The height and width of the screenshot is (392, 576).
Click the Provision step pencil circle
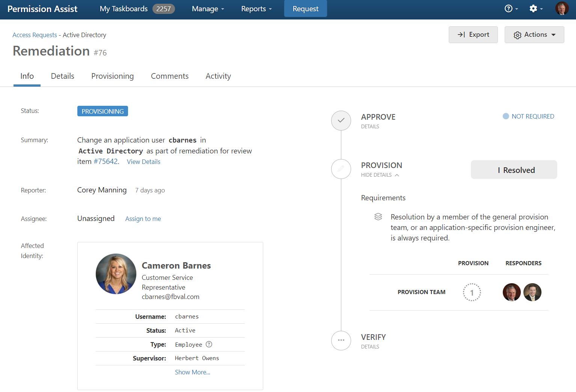(x=341, y=169)
